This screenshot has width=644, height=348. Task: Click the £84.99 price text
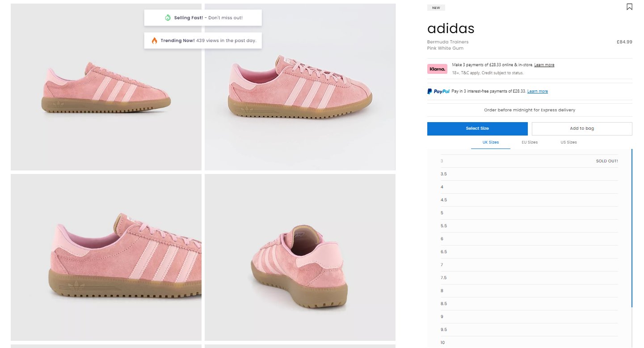tap(624, 42)
